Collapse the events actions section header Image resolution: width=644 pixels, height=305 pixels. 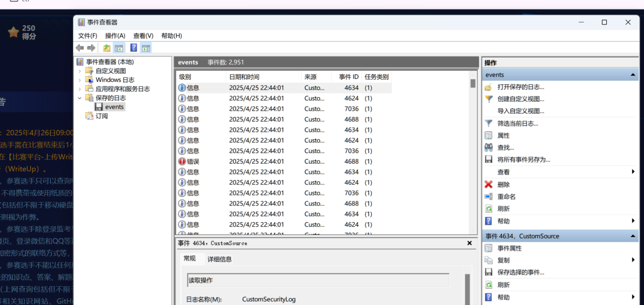tap(633, 75)
